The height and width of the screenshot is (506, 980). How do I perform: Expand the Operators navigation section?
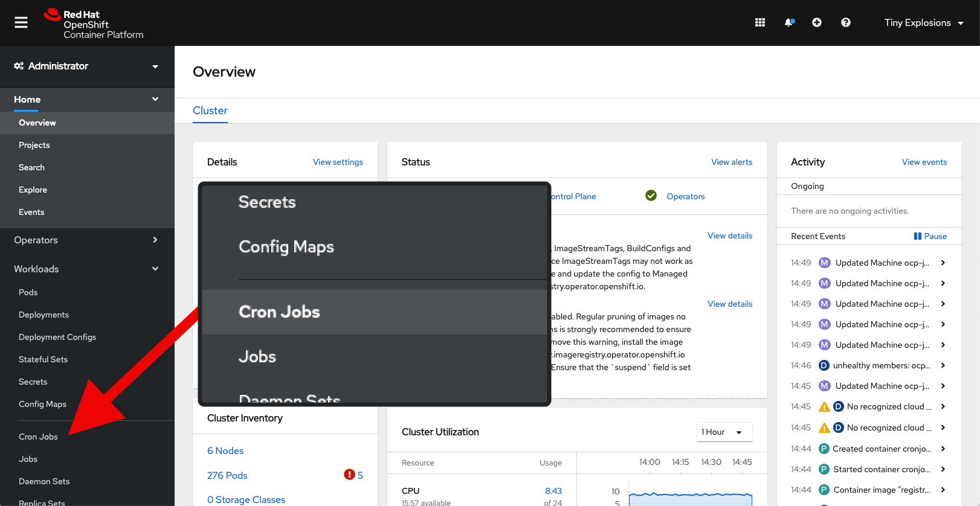click(87, 240)
